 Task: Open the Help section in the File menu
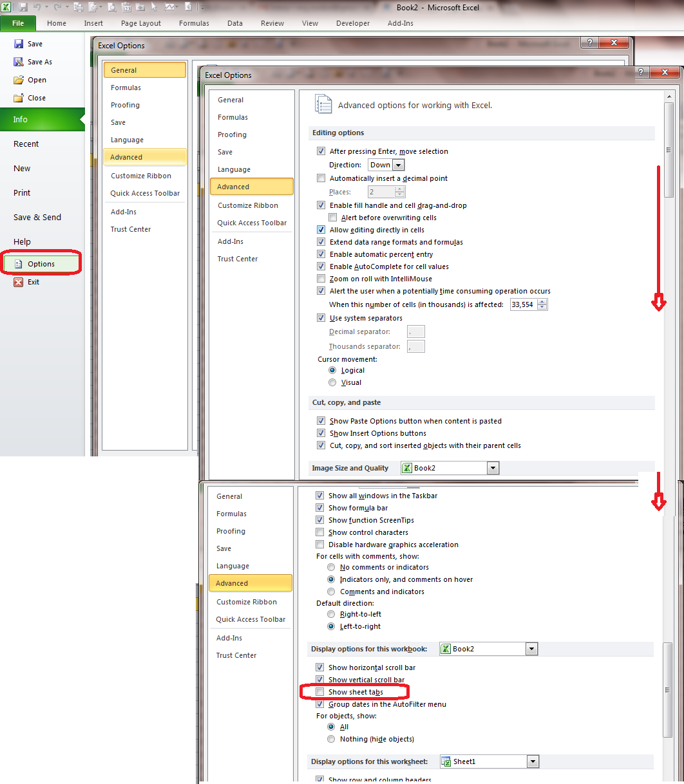pos(22,242)
